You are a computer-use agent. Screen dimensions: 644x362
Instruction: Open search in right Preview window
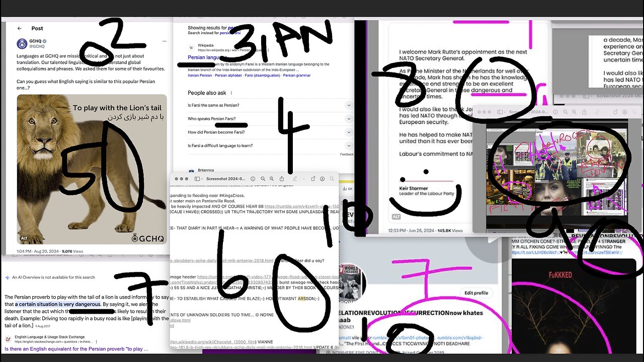point(634,112)
